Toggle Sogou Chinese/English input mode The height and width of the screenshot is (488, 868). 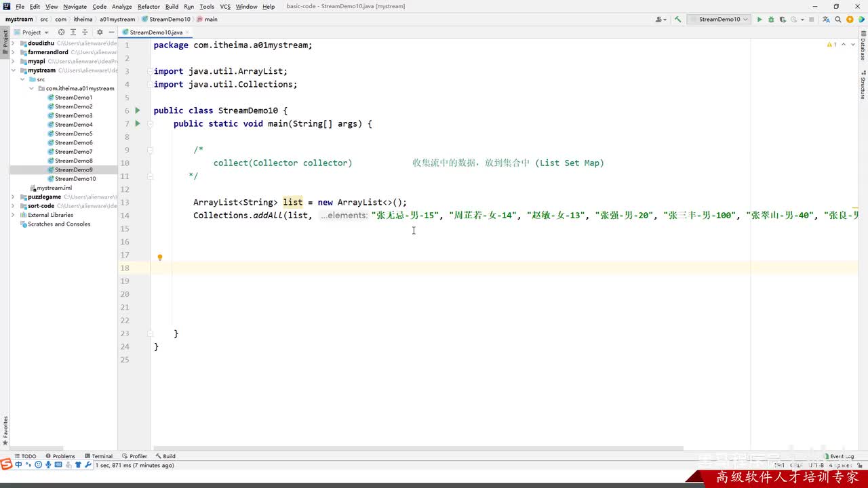point(18,465)
